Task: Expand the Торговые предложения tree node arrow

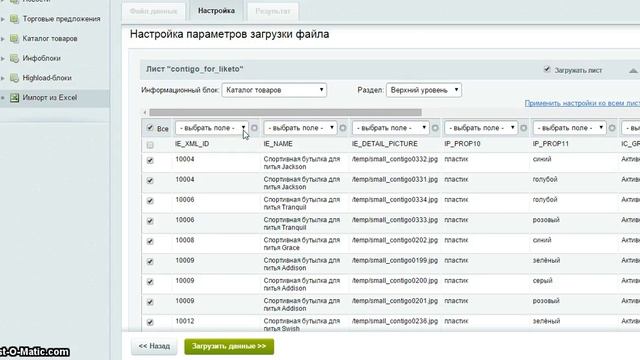Action: coord(3,19)
